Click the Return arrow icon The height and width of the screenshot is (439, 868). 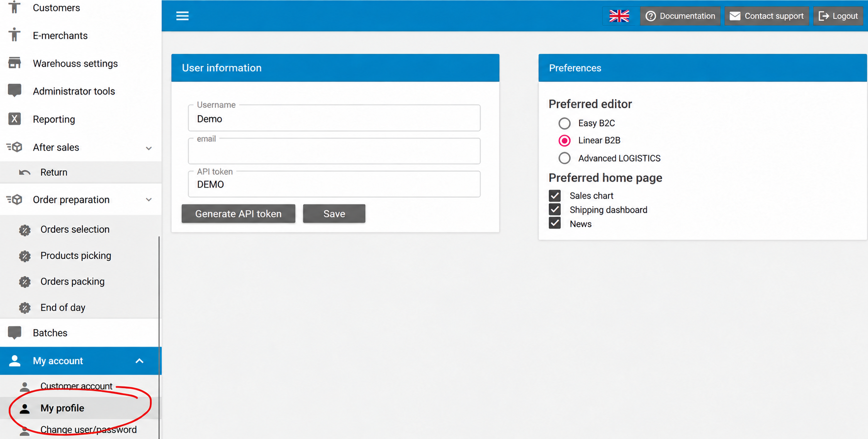tap(25, 172)
